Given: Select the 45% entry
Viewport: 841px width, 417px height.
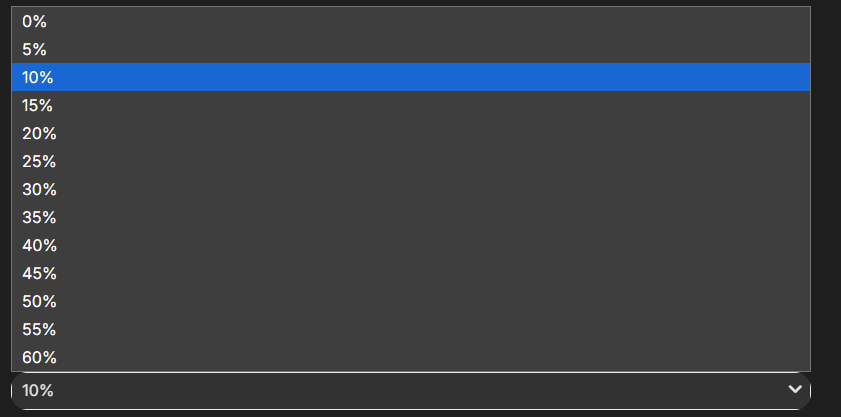Looking at the screenshot, I should [x=411, y=273].
